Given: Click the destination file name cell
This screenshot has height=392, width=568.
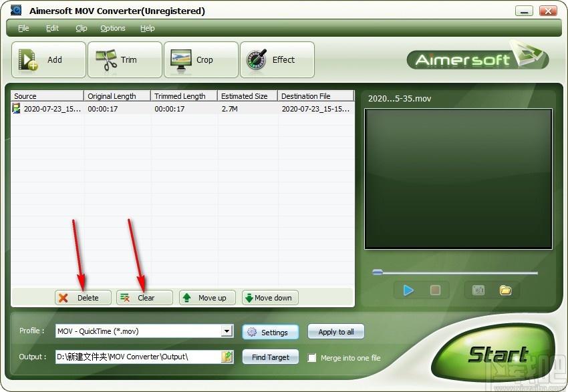Looking at the screenshot, I should click(315, 109).
